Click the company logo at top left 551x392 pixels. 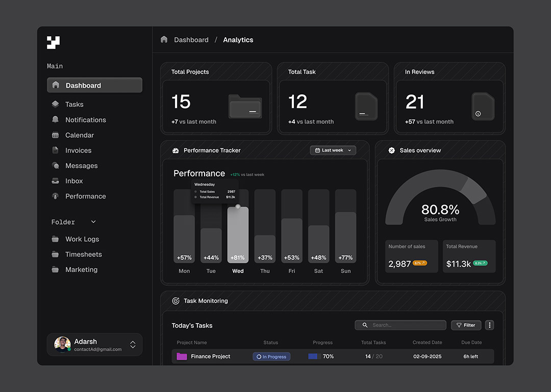click(x=53, y=42)
